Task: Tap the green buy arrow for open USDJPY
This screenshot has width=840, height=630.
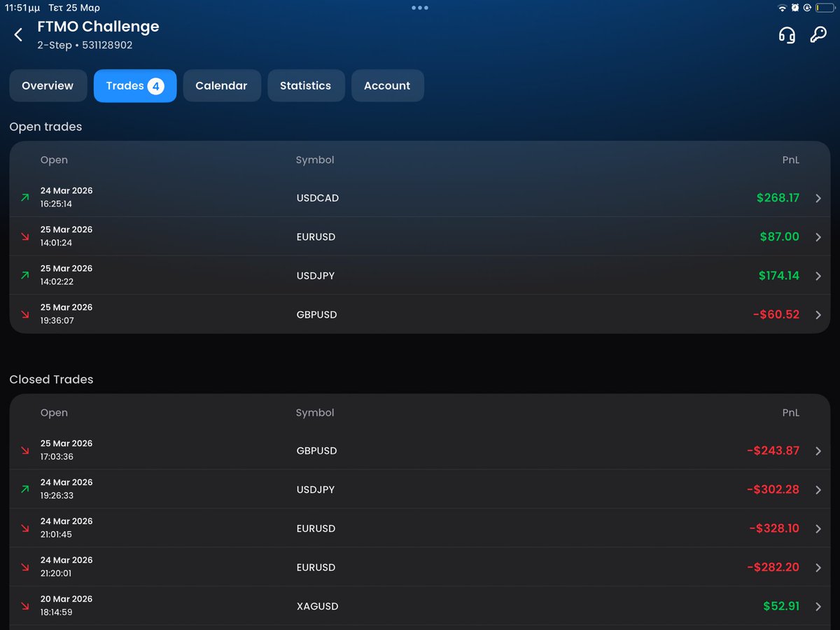Action: click(25, 276)
